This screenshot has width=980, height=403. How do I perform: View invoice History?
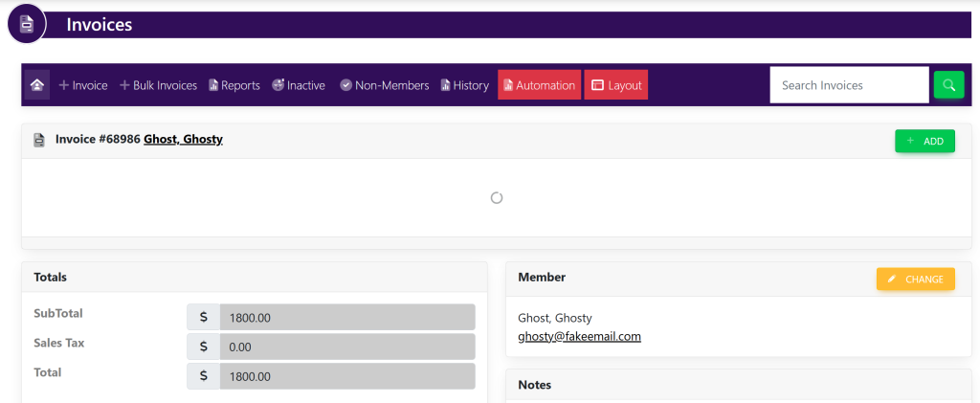pos(464,85)
